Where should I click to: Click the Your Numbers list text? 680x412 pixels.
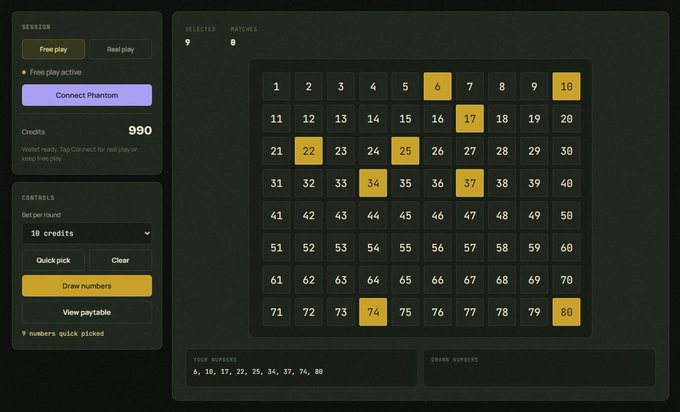click(258, 372)
